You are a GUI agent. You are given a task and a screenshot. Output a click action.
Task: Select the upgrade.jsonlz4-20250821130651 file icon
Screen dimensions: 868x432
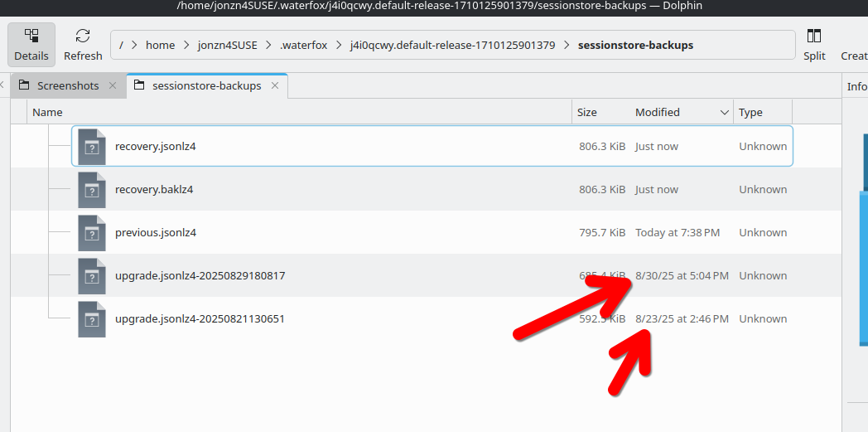coord(92,319)
